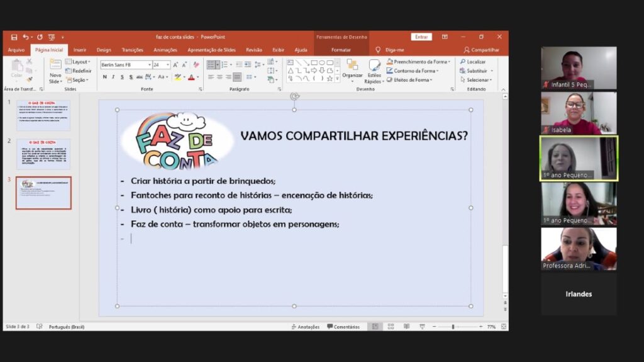Click the zoom slider in status bar
Viewport: 644px width, 362px height.
tap(453, 327)
